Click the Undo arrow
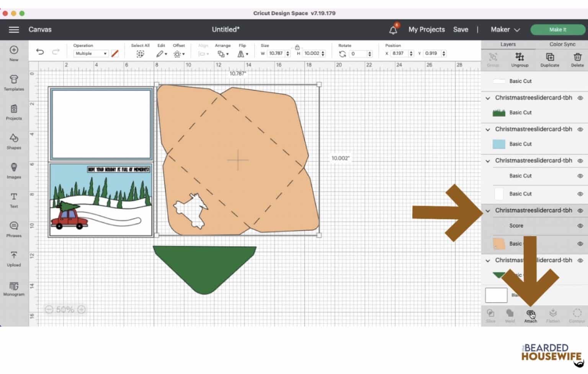This screenshot has width=588, height=374. tap(40, 52)
